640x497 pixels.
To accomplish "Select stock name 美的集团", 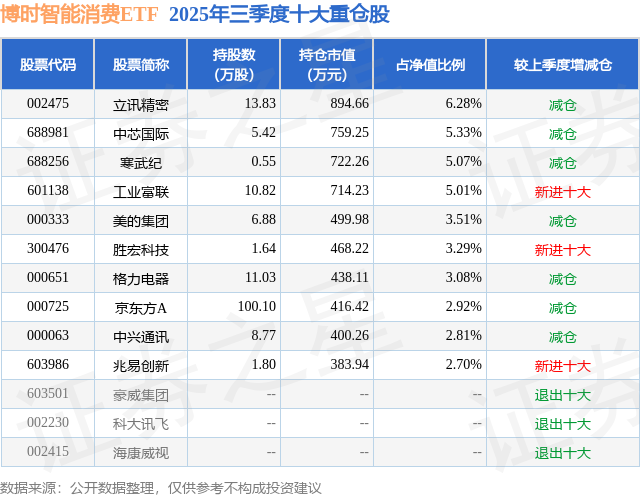I will (x=141, y=221).
